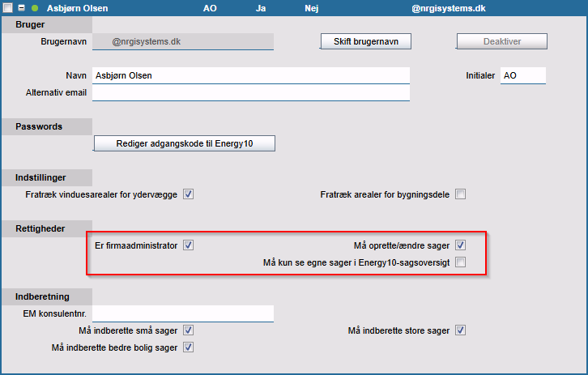Uncheck Må indberette store sager

[x=460, y=330]
